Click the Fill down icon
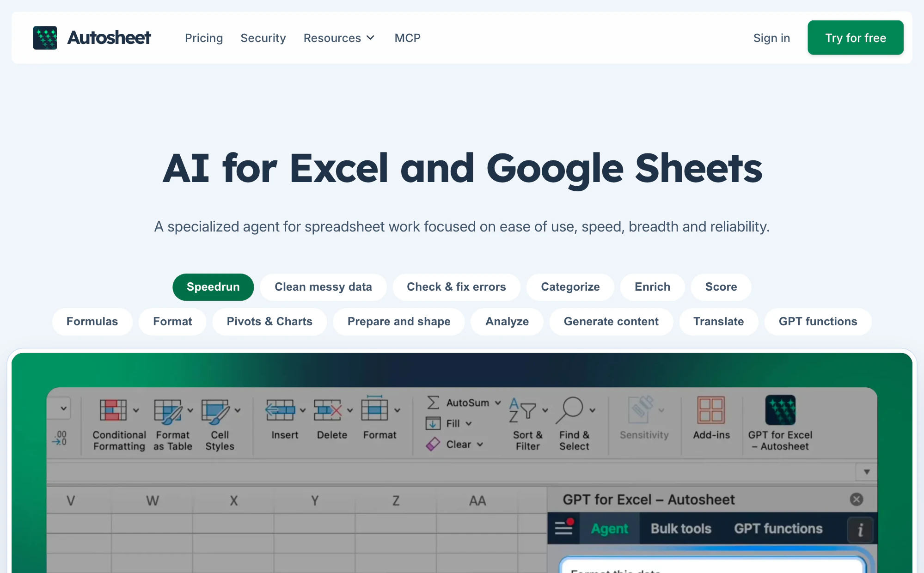The width and height of the screenshot is (924, 573). pos(433,423)
